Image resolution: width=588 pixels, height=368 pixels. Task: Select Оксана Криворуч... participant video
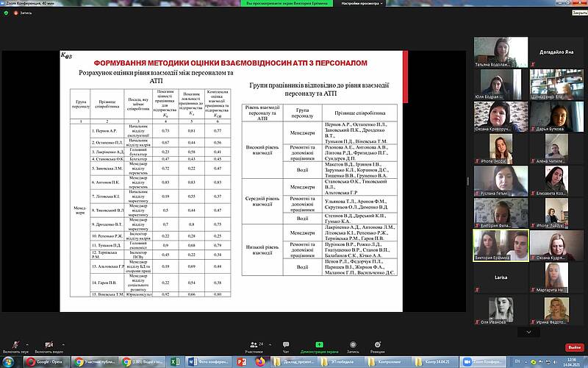(501, 116)
